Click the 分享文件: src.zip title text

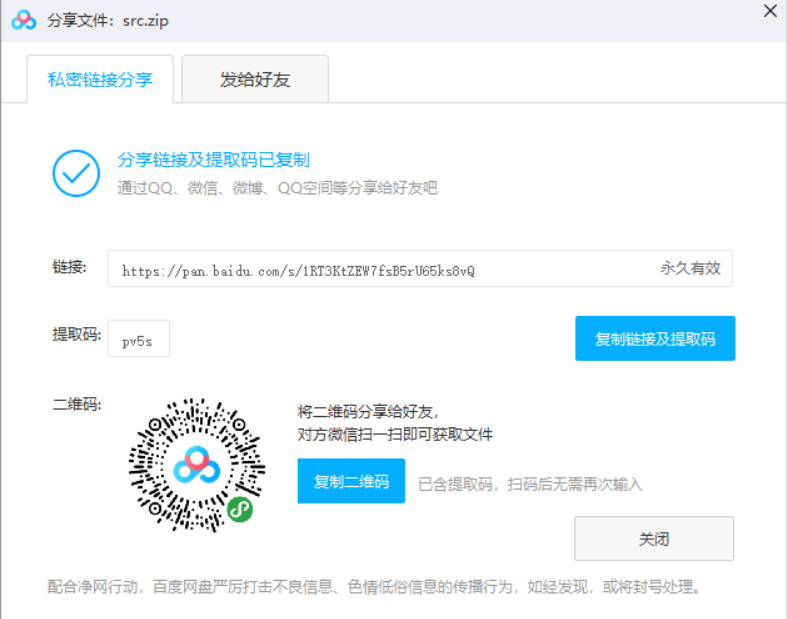(x=108, y=21)
